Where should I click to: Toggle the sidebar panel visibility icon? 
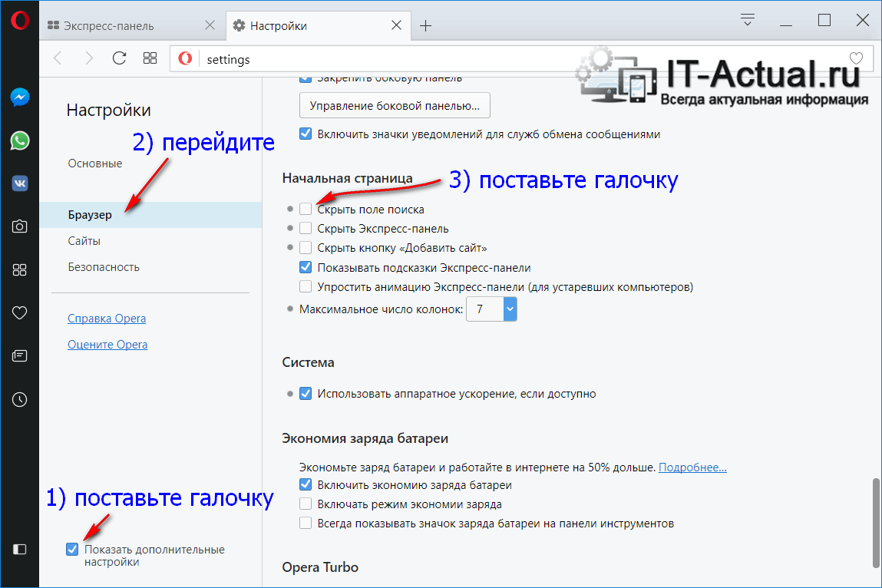20,549
